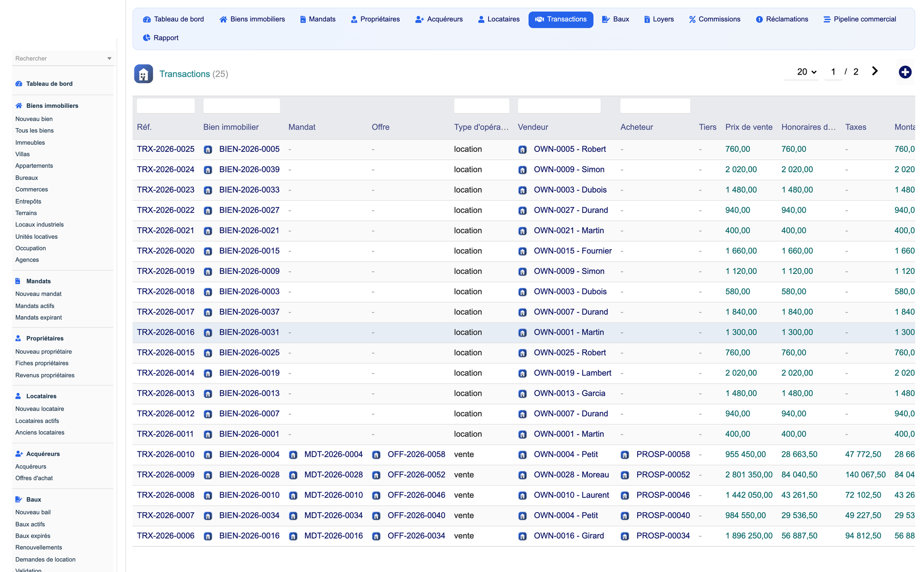Click the mandate icon beside MDT-2026-0004
This screenshot has height=572, width=924.
point(293,455)
